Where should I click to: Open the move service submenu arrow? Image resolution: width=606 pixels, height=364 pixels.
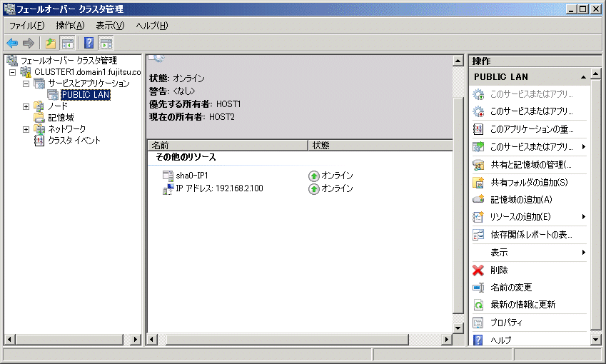(584, 147)
